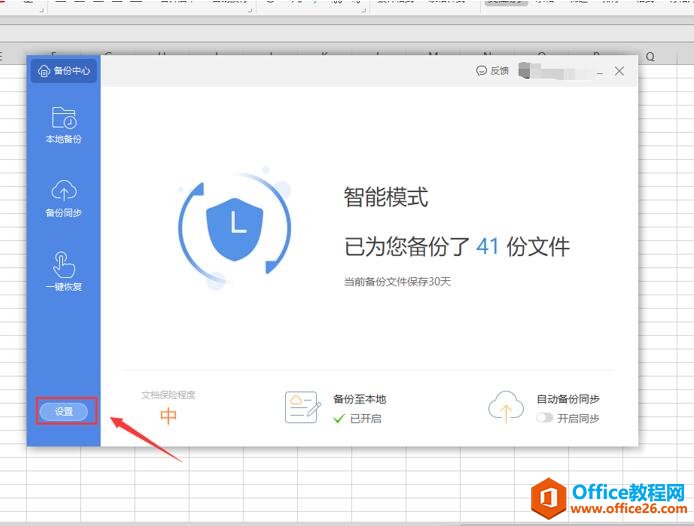Click the 反馈 feedback link

pos(492,71)
